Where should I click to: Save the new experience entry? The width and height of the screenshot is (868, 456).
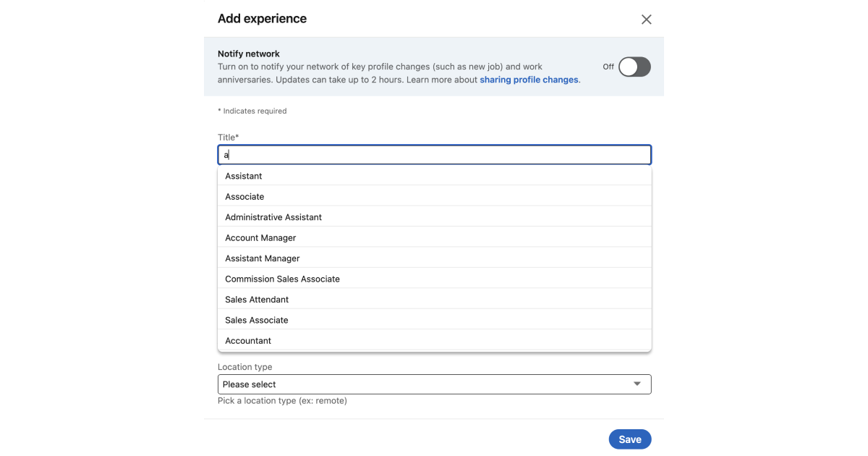pyautogui.click(x=630, y=439)
